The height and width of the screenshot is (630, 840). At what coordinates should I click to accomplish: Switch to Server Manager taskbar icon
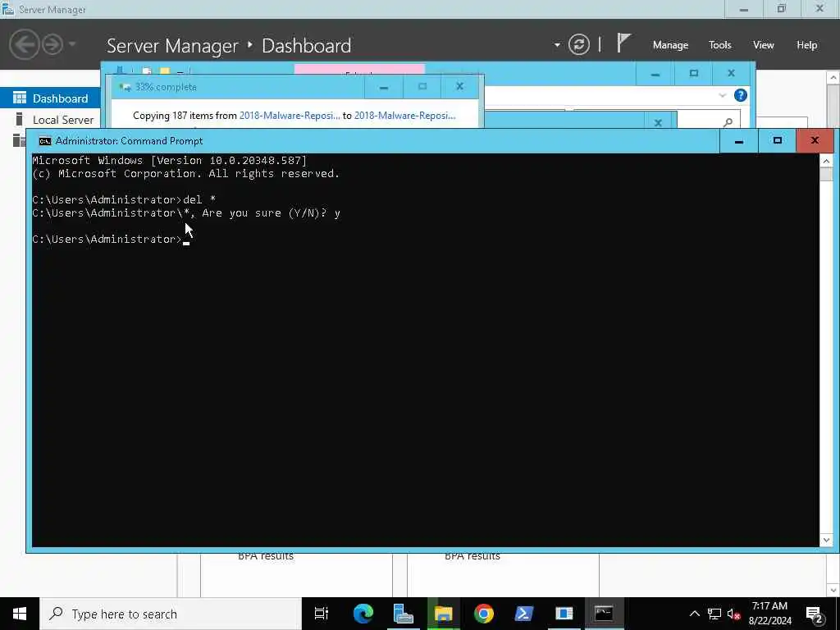pyautogui.click(x=403, y=614)
